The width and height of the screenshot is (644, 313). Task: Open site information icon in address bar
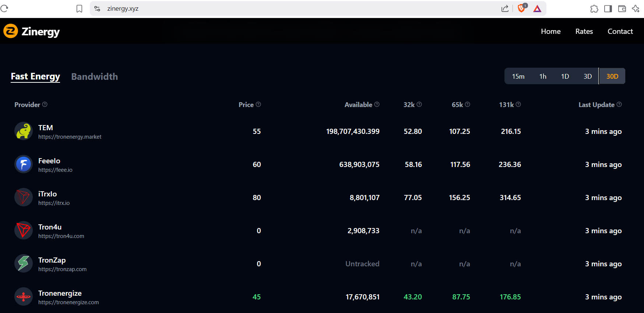(x=97, y=8)
